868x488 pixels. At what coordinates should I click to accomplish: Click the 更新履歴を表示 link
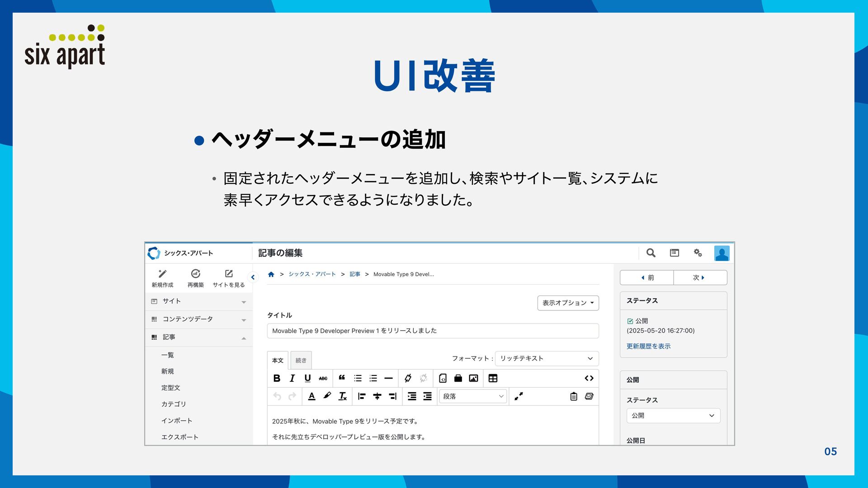648,346
